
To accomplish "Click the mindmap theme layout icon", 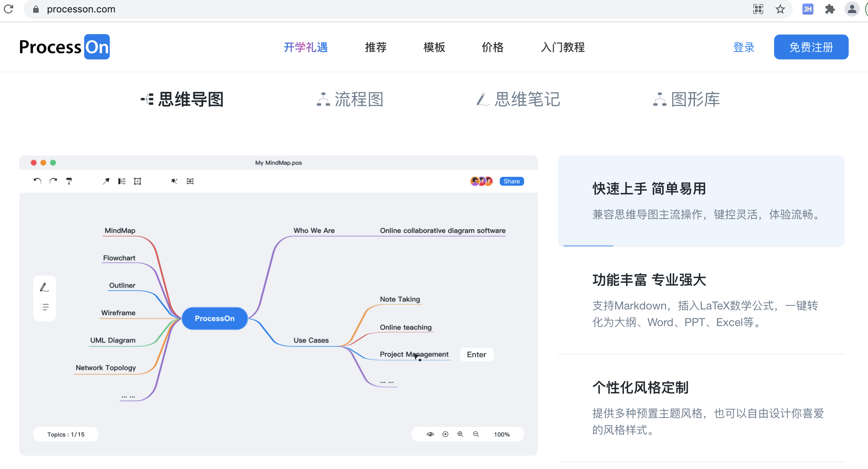I will (x=190, y=181).
